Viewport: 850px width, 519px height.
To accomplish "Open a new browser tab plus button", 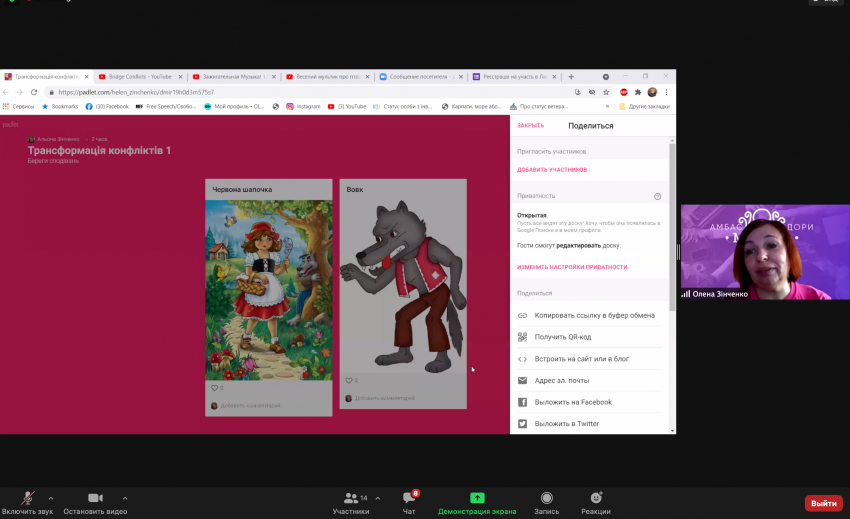I will tap(571, 76).
